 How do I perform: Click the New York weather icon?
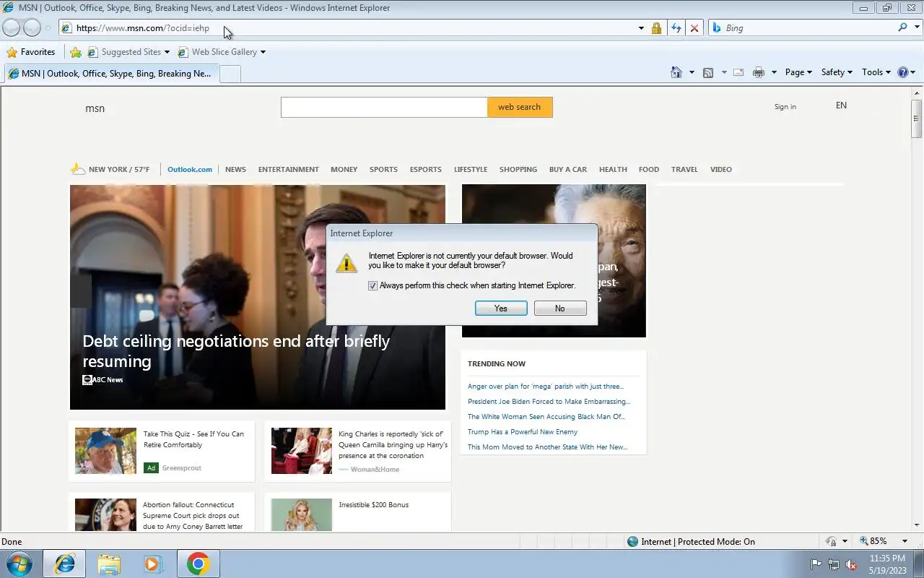(x=77, y=169)
